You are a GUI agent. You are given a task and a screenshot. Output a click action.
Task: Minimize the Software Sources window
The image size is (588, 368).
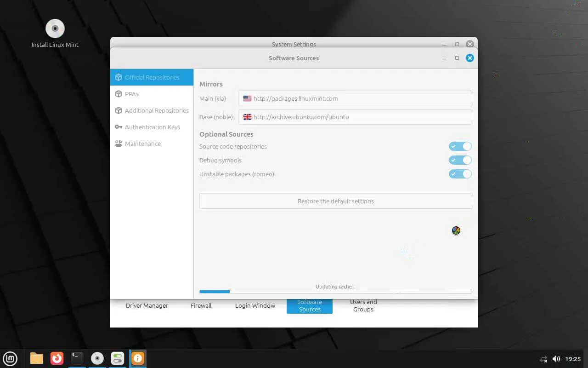[x=444, y=58]
